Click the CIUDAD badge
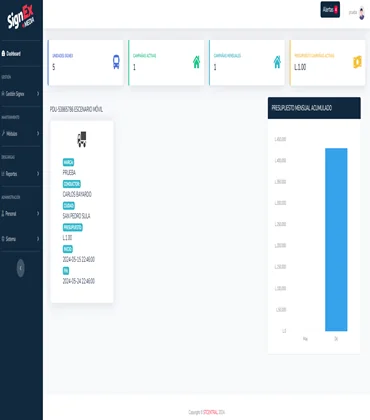The height and width of the screenshot is (420, 370). (x=69, y=206)
